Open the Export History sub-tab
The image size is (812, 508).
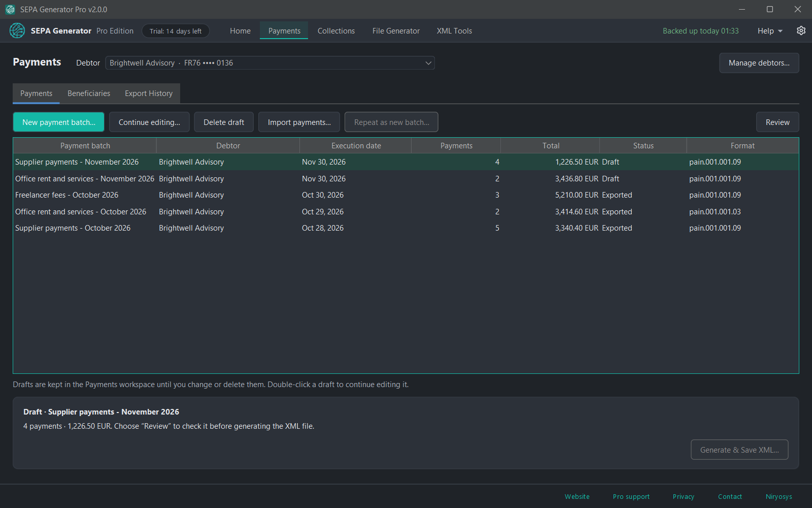click(149, 93)
